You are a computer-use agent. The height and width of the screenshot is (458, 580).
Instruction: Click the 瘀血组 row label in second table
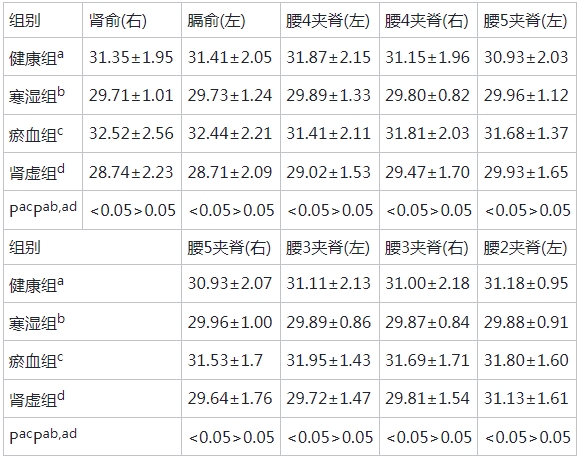tap(36, 361)
